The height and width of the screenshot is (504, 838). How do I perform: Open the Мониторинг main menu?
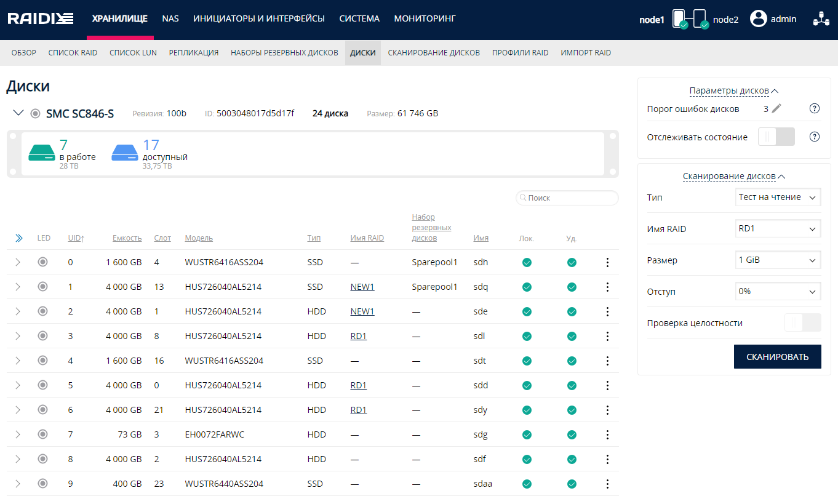[425, 19]
